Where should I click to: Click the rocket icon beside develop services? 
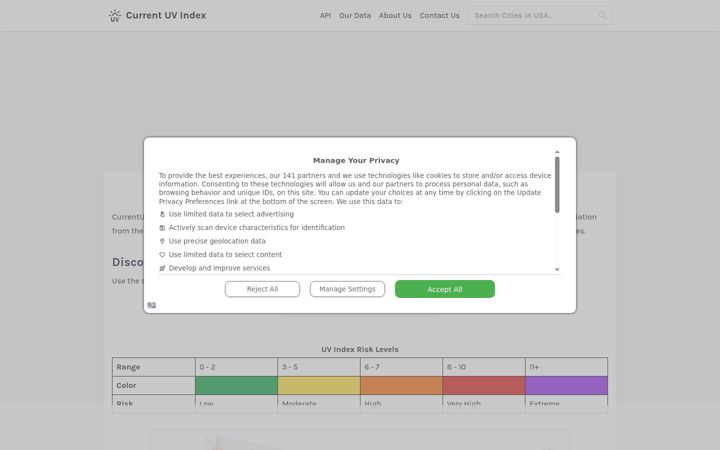pos(162,268)
